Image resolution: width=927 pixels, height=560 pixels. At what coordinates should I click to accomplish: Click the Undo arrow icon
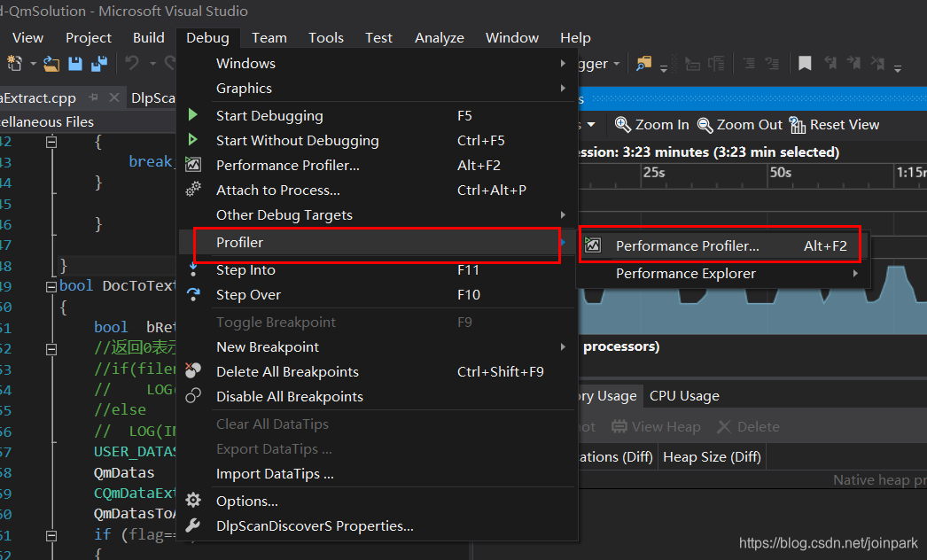coord(132,63)
